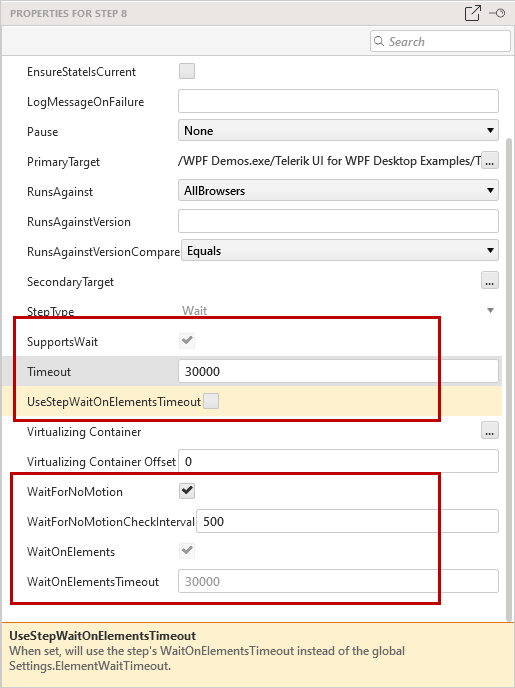Click the vertical scrollbar of properties list
Viewport: 515px width, 688px height.
click(x=509, y=380)
